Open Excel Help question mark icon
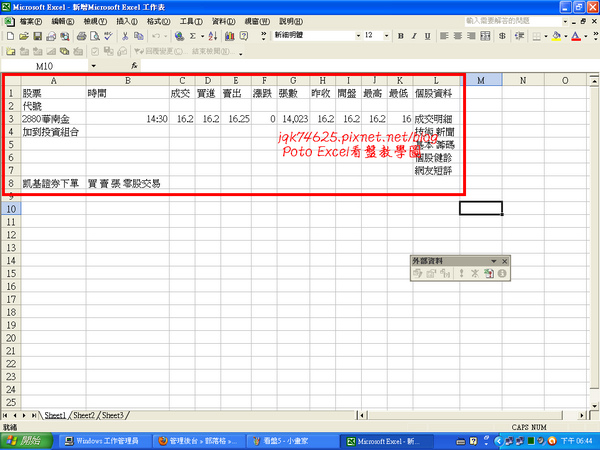 coord(243,36)
